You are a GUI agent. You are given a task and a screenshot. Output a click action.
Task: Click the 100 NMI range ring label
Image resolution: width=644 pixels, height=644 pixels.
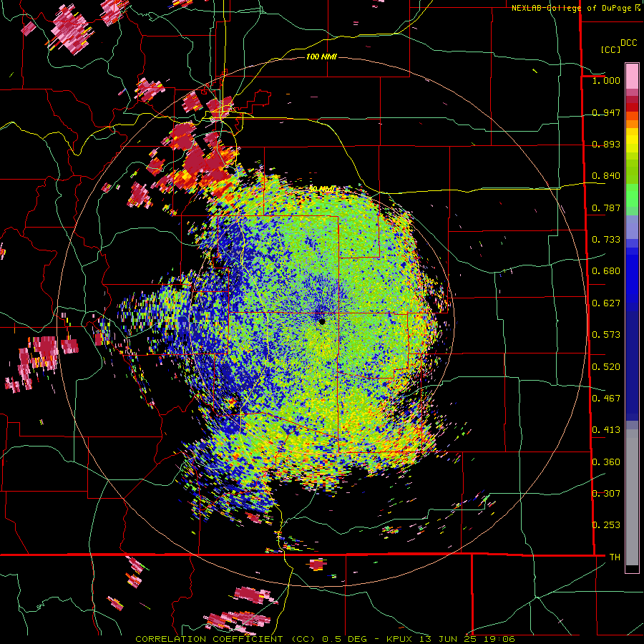[x=321, y=57]
